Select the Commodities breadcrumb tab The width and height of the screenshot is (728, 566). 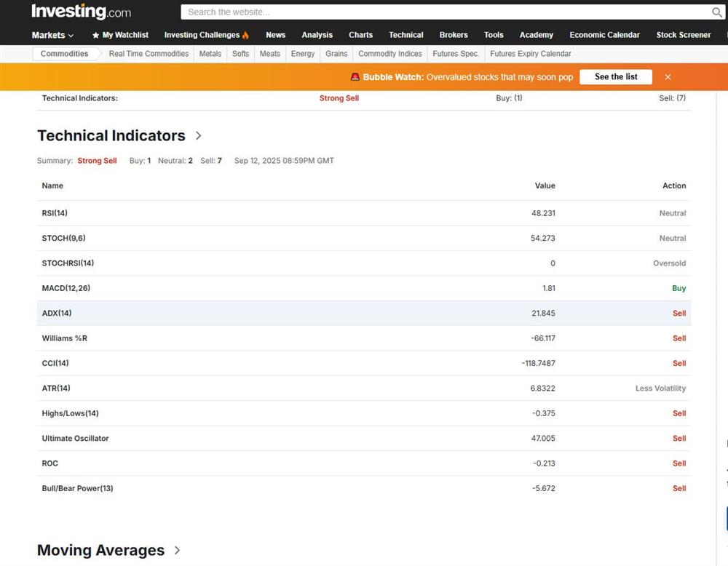[x=64, y=54]
